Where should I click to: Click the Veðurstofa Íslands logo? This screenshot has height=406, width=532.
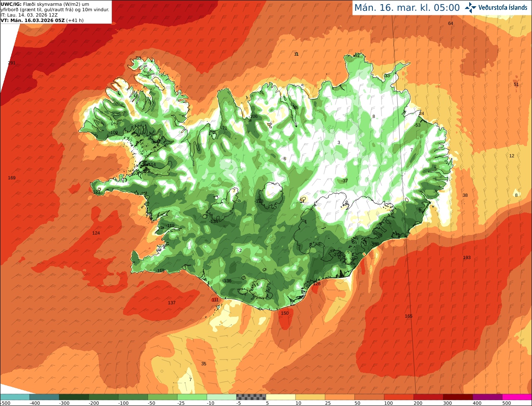click(496, 7)
